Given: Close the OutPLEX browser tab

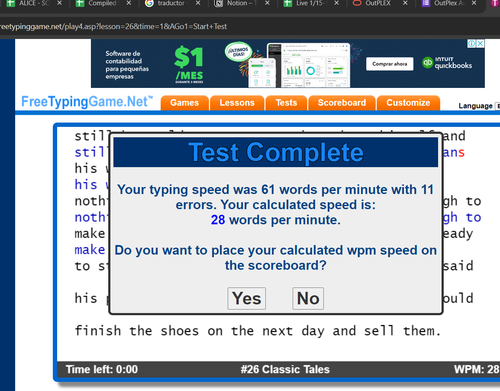Looking at the screenshot, I should [405, 3].
